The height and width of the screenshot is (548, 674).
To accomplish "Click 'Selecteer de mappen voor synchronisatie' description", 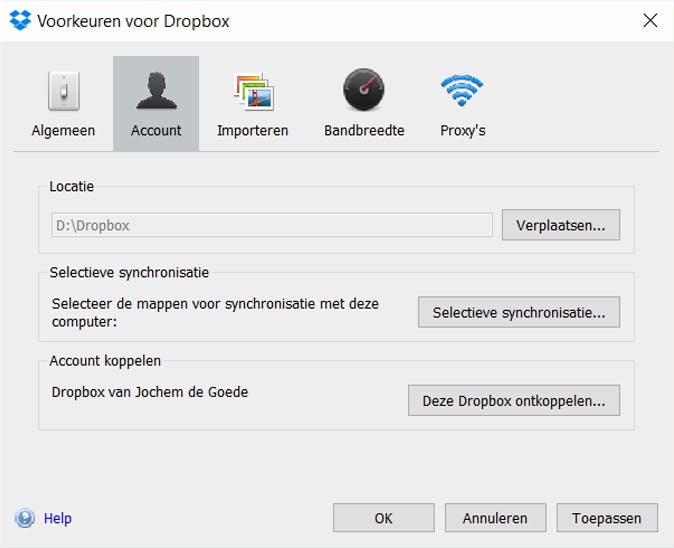I will coord(215,312).
